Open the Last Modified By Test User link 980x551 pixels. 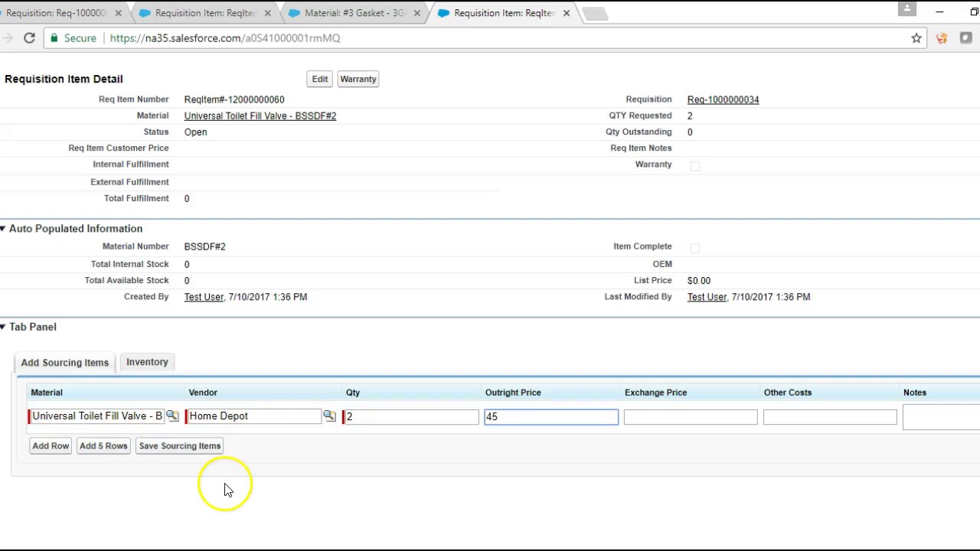click(707, 297)
